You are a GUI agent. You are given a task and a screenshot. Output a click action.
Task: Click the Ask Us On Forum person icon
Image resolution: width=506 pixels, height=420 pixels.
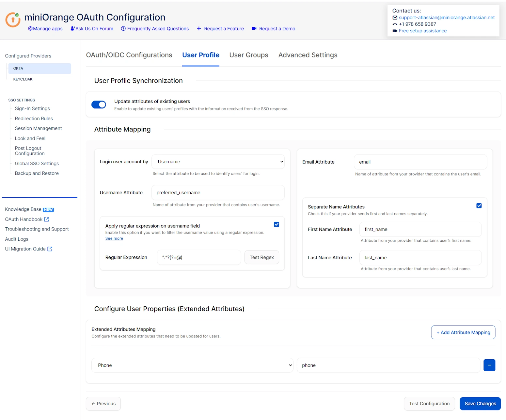click(72, 28)
